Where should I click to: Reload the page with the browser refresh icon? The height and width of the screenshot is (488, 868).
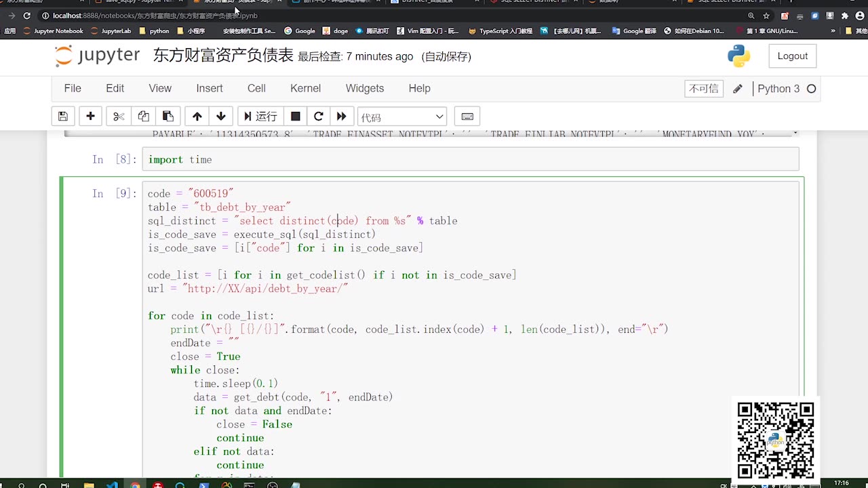(x=26, y=16)
